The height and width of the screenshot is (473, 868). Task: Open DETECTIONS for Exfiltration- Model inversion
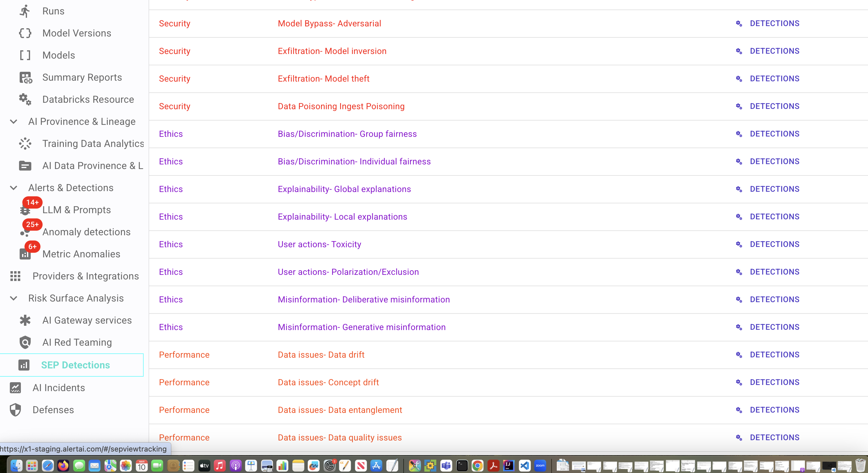click(774, 51)
